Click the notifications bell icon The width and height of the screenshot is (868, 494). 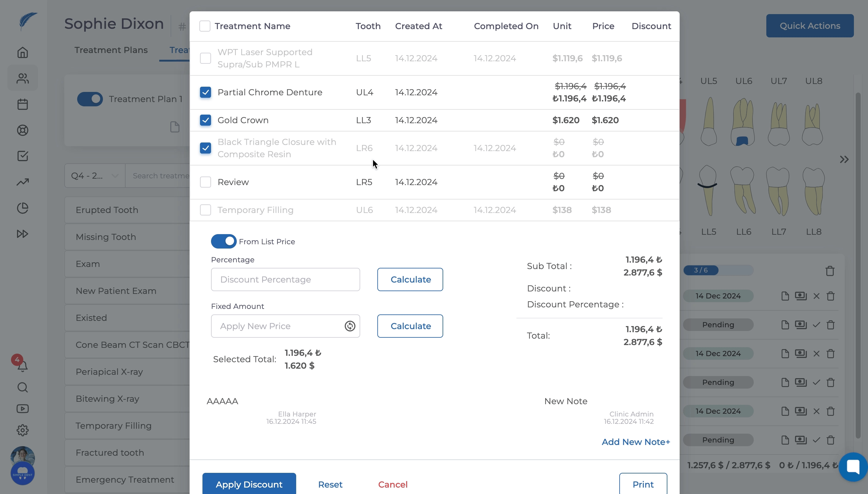[x=23, y=366]
